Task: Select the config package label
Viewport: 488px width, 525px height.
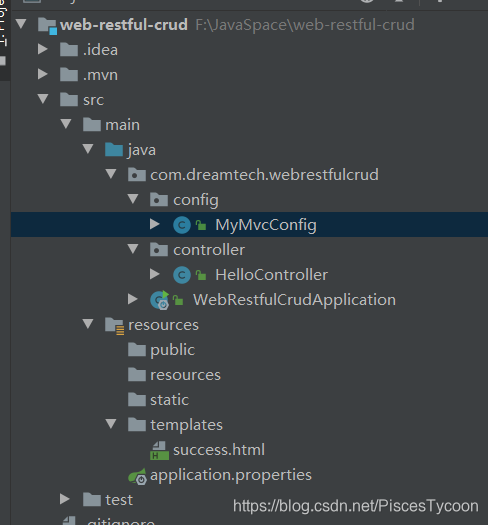Action: [196, 200]
